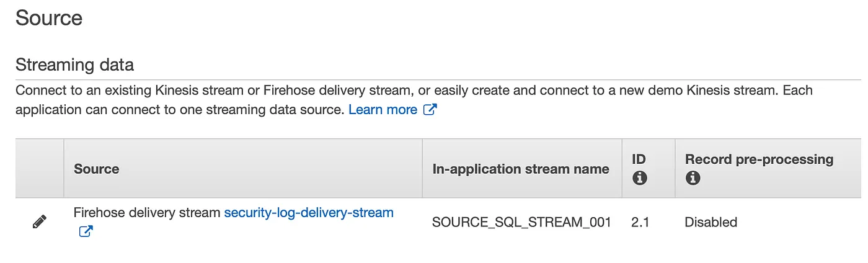The width and height of the screenshot is (868, 263).
Task: Click the In-application stream name column header
Action: [x=521, y=169]
